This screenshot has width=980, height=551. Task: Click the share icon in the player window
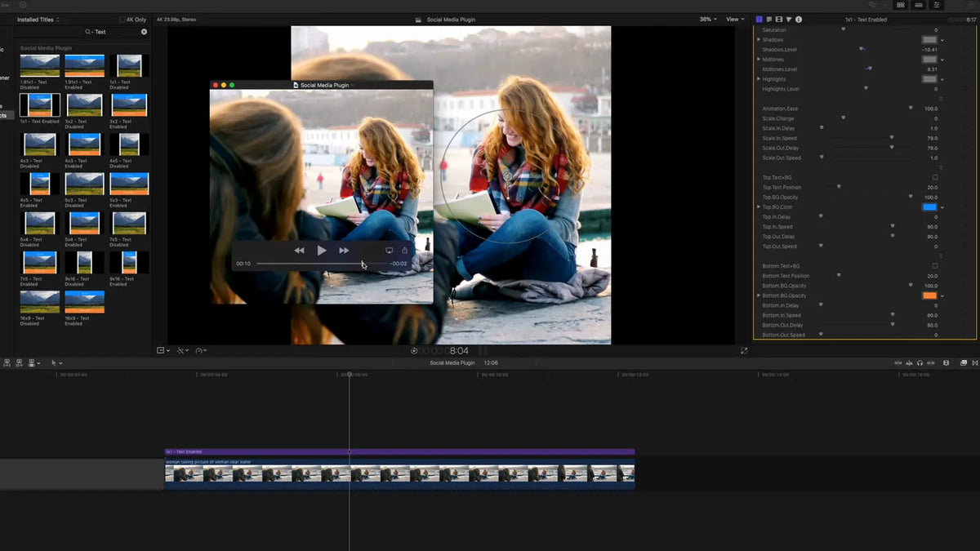404,251
